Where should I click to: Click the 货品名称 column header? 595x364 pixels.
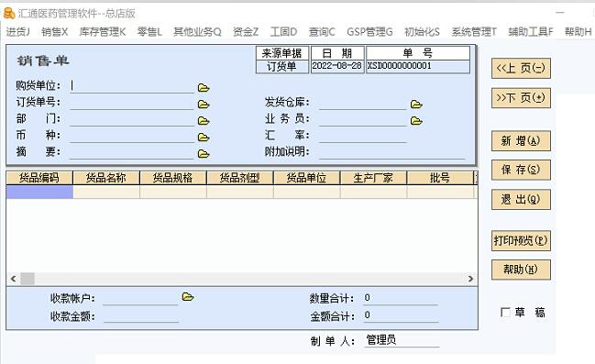pyautogui.click(x=105, y=178)
